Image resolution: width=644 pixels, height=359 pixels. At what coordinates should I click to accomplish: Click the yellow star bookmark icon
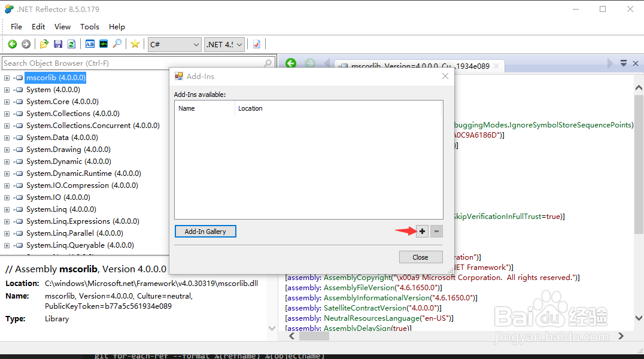135,44
